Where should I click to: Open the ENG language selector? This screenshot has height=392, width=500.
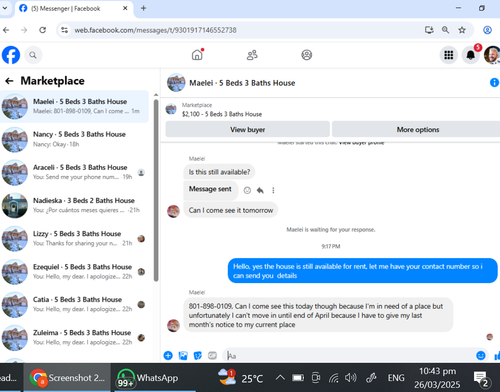(x=396, y=378)
